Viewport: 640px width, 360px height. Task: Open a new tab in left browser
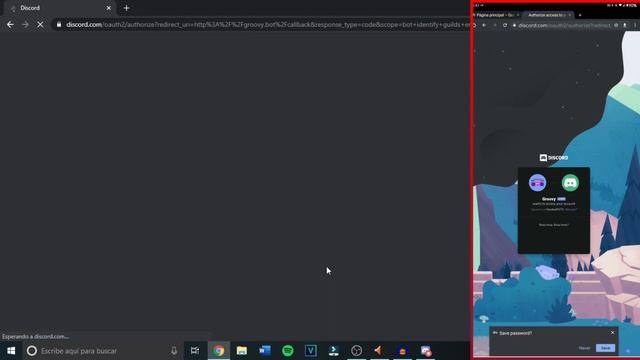[126, 8]
